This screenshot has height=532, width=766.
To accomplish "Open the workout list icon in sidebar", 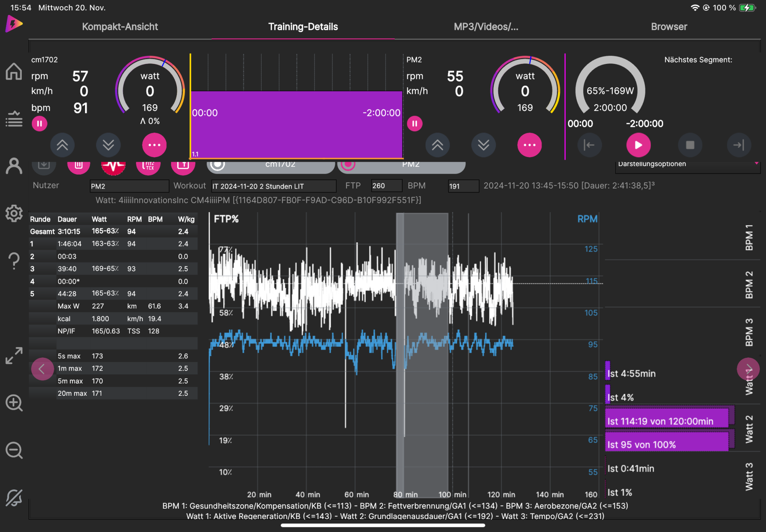I will coord(14,119).
